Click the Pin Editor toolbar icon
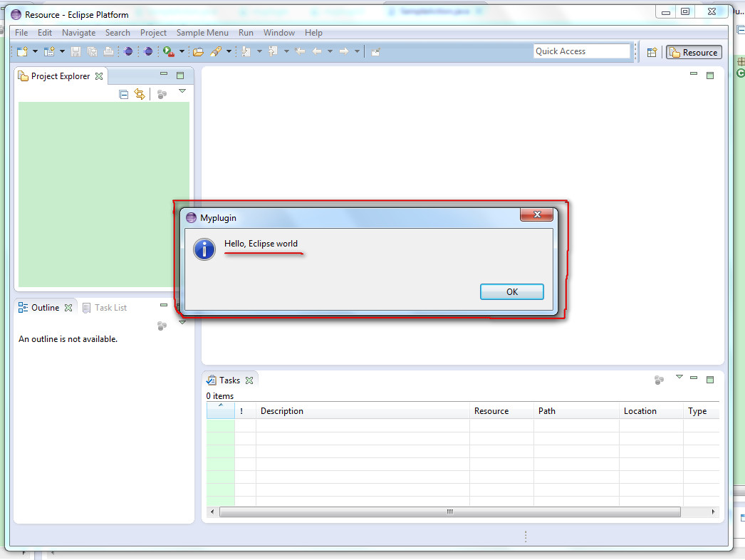Image resolution: width=745 pixels, height=560 pixels. (x=376, y=52)
